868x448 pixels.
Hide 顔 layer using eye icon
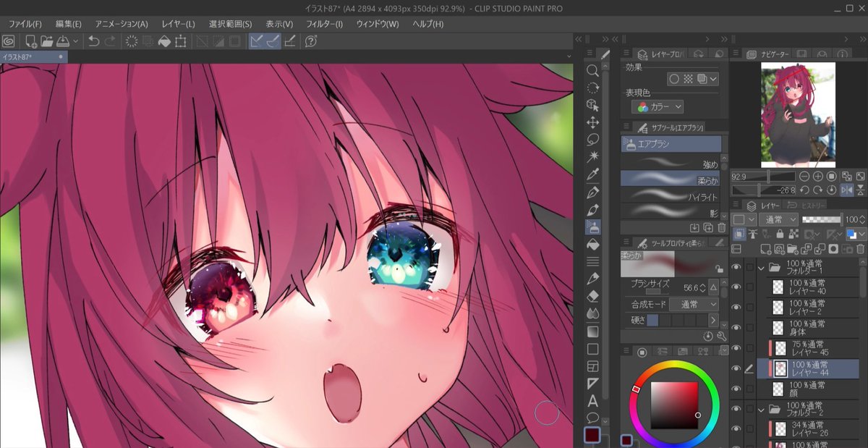(736, 389)
